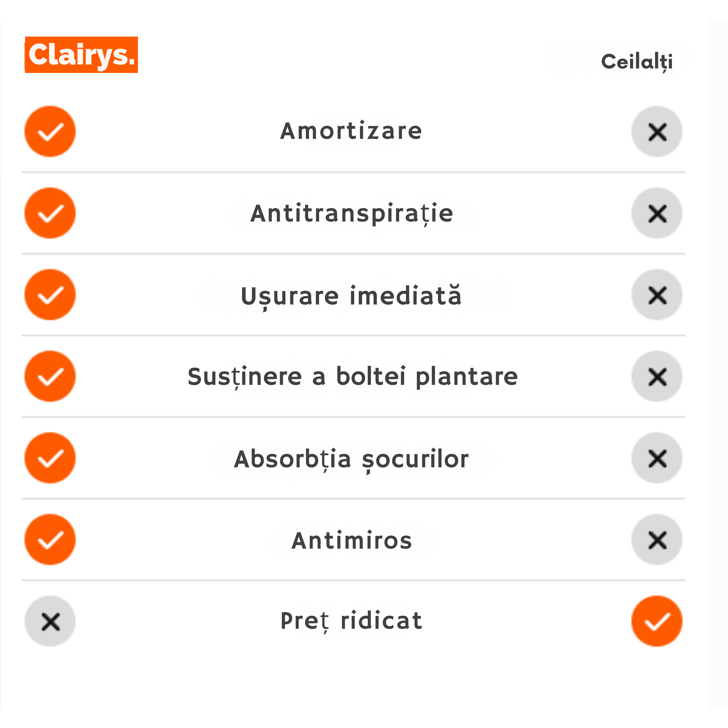The width and height of the screenshot is (728, 728).
Task: Click gray X for Susținere a boltei plantare
Action: click(x=657, y=376)
